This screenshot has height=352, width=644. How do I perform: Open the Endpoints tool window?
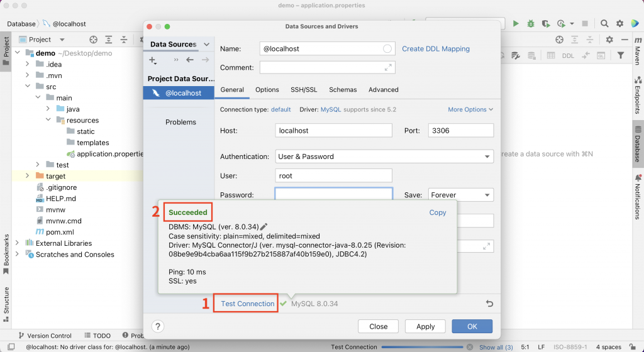point(638,95)
